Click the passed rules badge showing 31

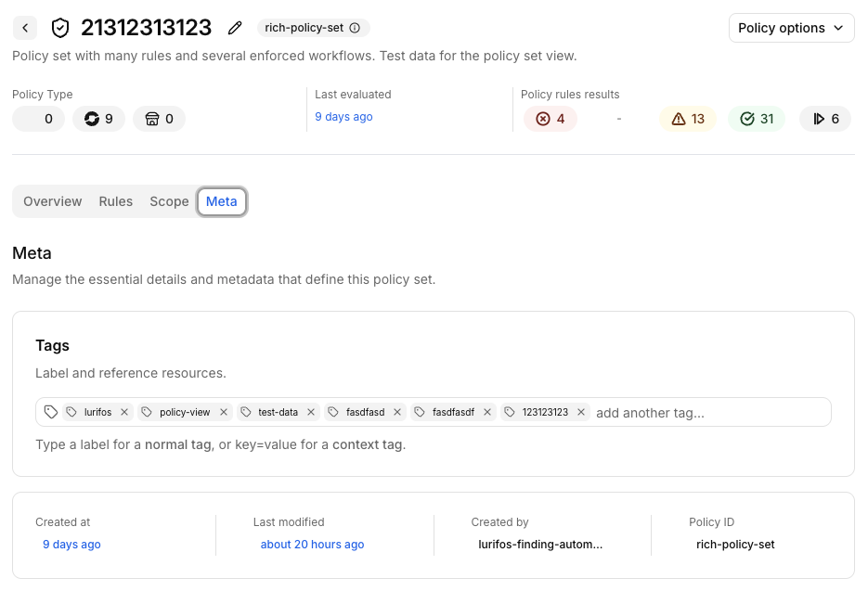757,119
